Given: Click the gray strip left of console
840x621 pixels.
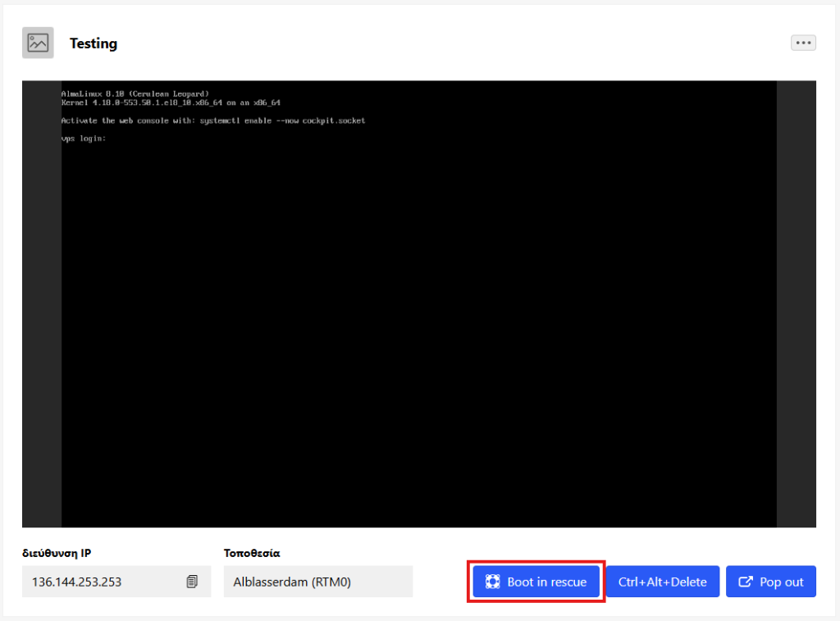Looking at the screenshot, I should tap(42, 304).
